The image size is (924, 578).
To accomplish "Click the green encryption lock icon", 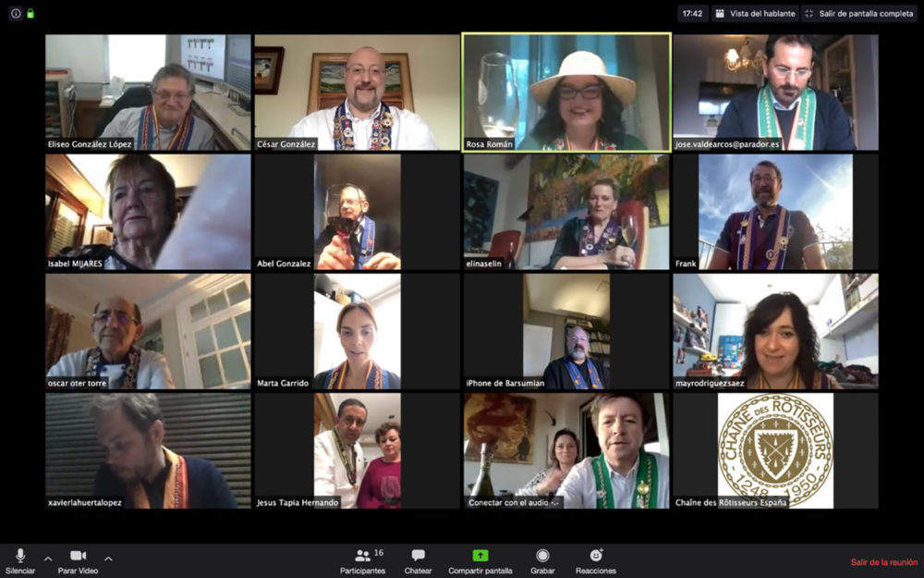I will point(30,14).
